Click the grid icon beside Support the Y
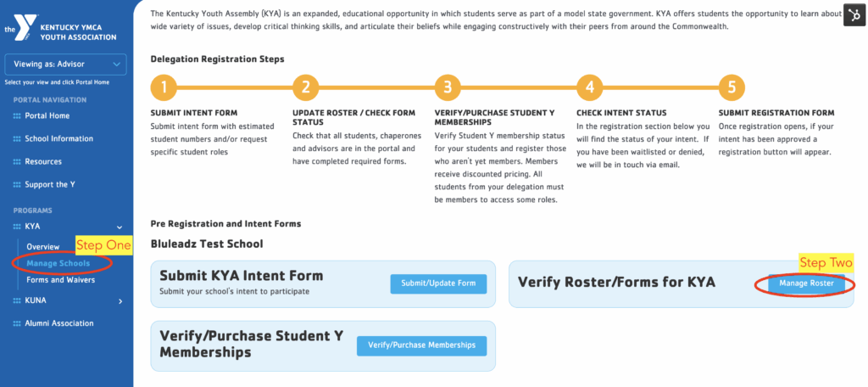 tap(17, 184)
